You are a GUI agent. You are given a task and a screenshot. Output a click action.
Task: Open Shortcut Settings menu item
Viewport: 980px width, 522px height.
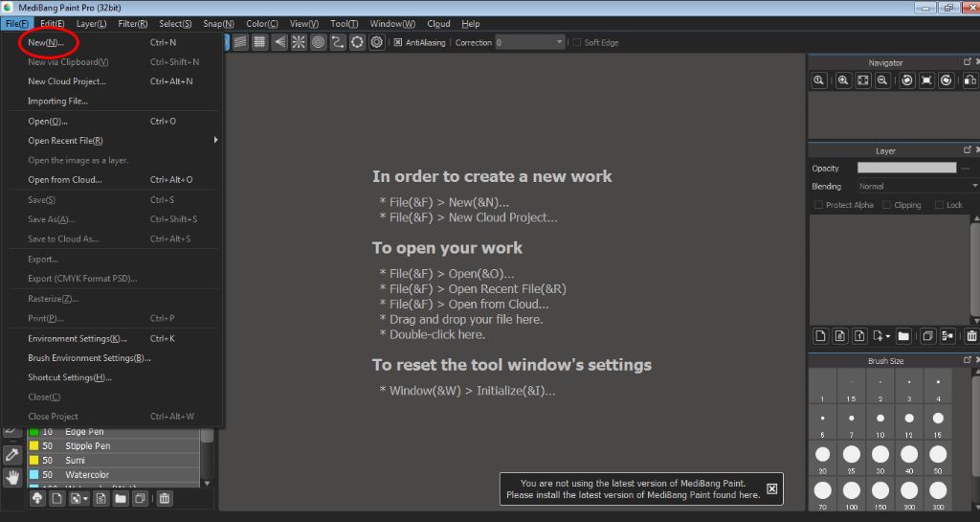pos(114,377)
